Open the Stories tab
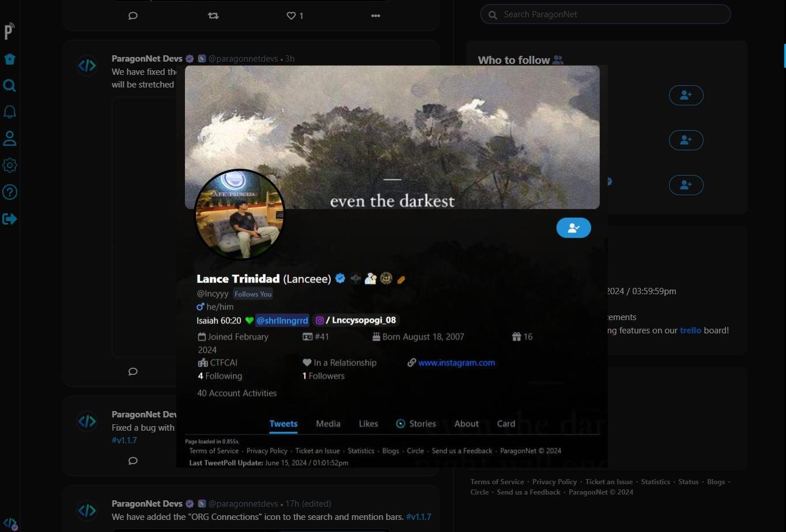 click(416, 424)
